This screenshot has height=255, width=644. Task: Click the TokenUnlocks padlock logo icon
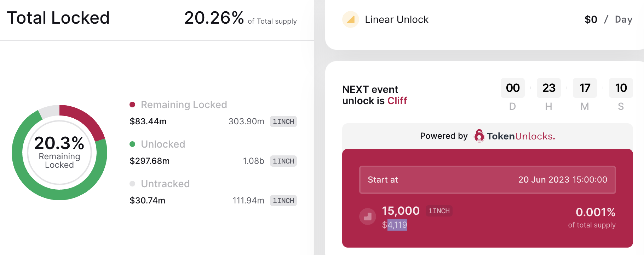[479, 136]
